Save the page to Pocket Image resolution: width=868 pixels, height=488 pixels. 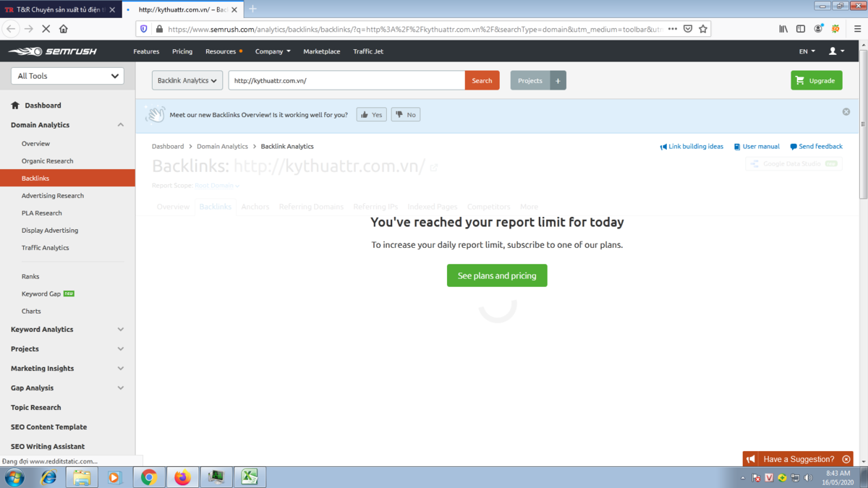688,29
